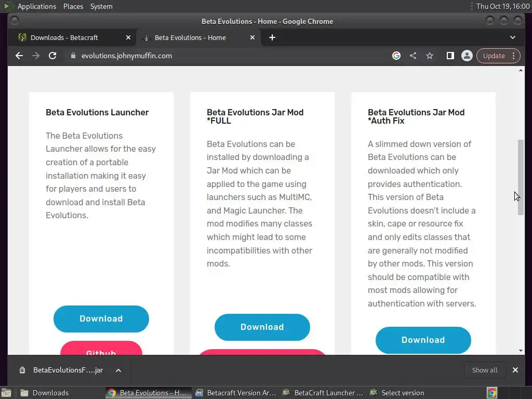Open the launcher Github link
The image size is (532, 399).
coord(101,349)
